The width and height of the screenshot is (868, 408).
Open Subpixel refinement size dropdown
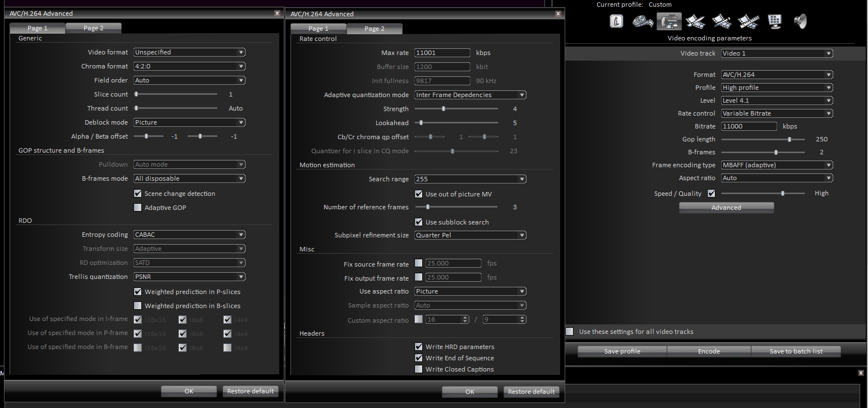coord(470,235)
